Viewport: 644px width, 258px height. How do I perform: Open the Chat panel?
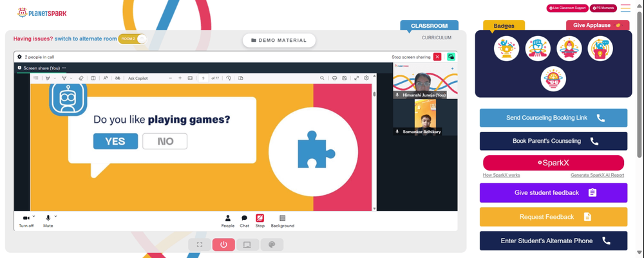pos(244,221)
